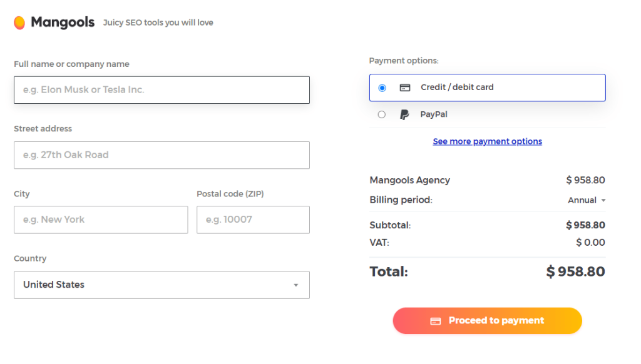This screenshot has width=641, height=364.
Task: Click the Mangools orange logo icon
Action: coord(19,23)
